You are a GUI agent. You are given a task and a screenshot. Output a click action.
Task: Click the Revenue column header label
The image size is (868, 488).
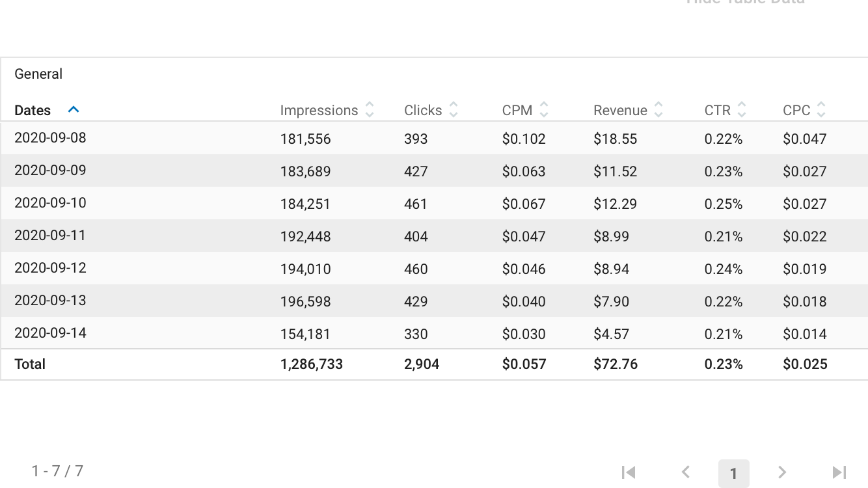(x=620, y=110)
